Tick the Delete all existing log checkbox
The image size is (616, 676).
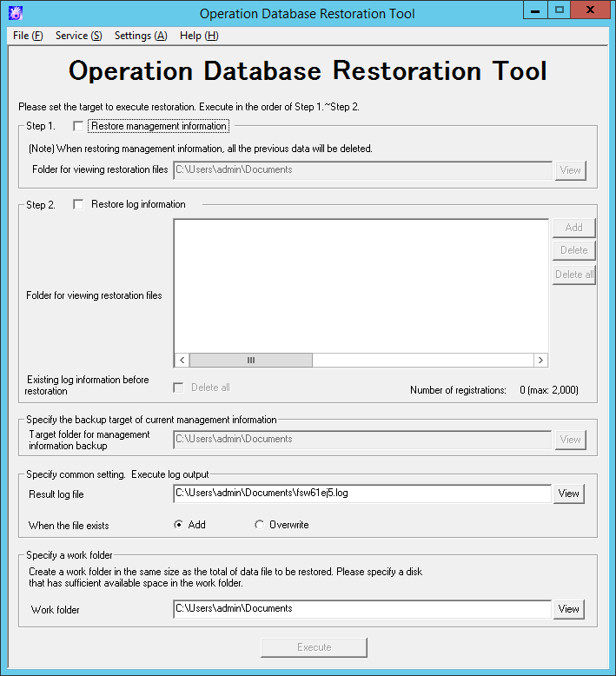[178, 388]
